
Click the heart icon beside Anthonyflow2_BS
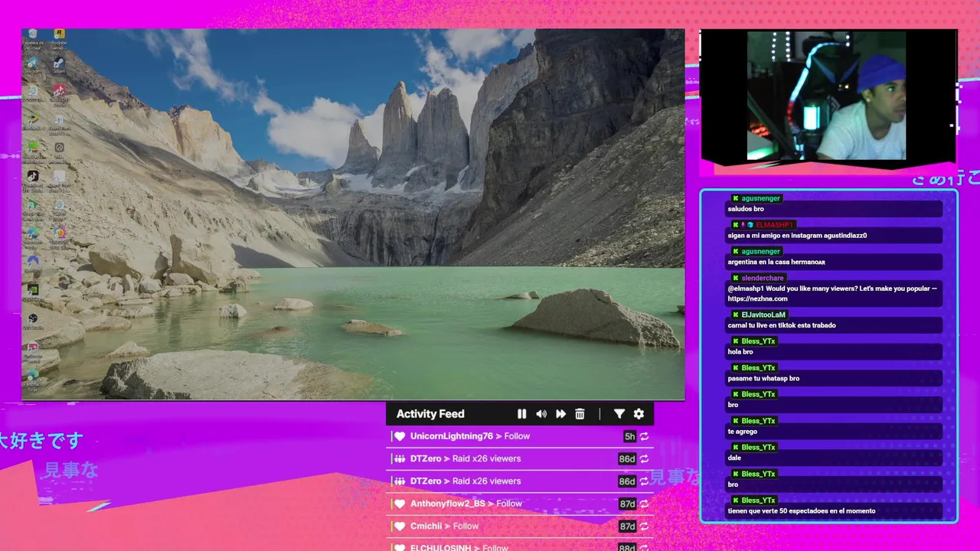pos(399,504)
